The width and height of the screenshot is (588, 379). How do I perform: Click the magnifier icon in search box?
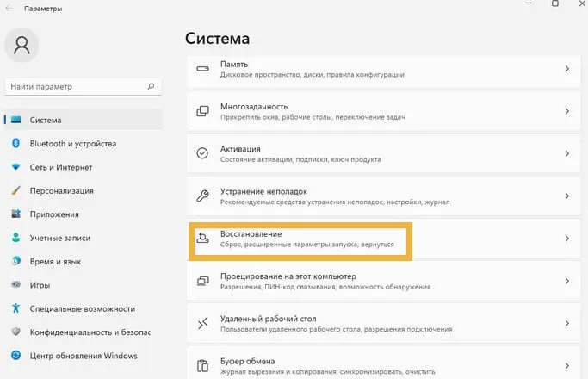151,86
